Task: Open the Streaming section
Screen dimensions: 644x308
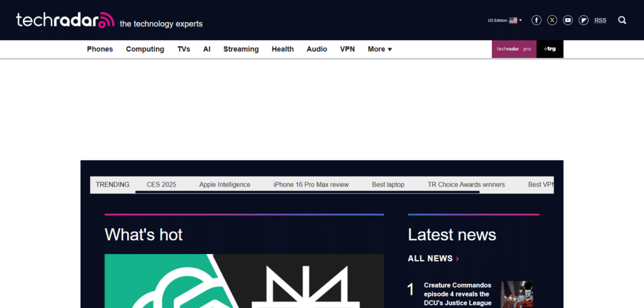Action: (241, 49)
